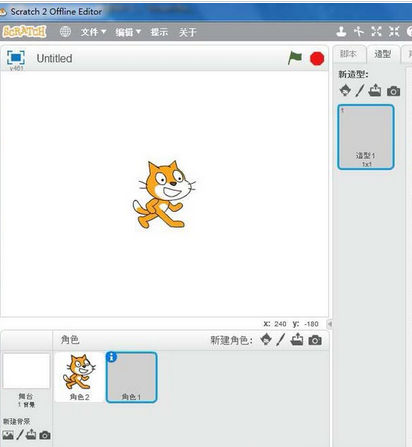Click the 关于 menu item
Image resolution: width=412 pixels, height=447 pixels.
coord(188,32)
